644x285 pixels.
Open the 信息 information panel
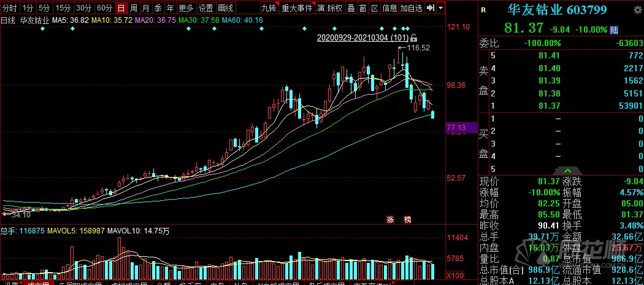(x=389, y=8)
